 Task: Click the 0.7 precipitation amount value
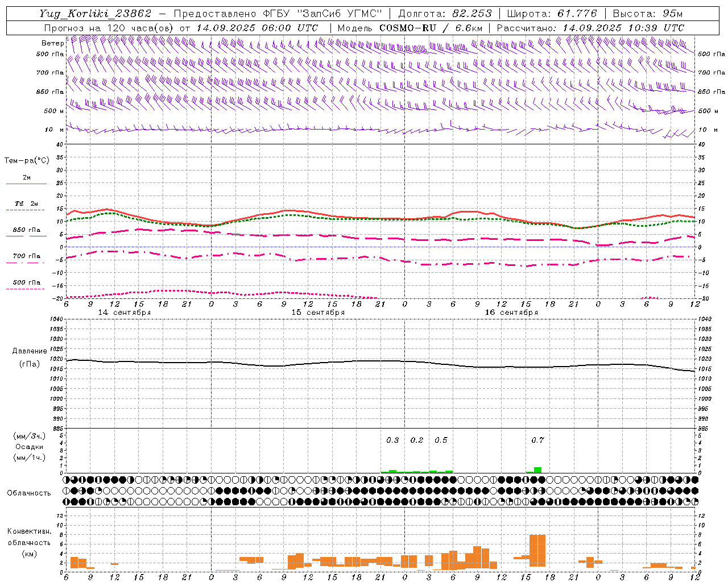pos(537,440)
